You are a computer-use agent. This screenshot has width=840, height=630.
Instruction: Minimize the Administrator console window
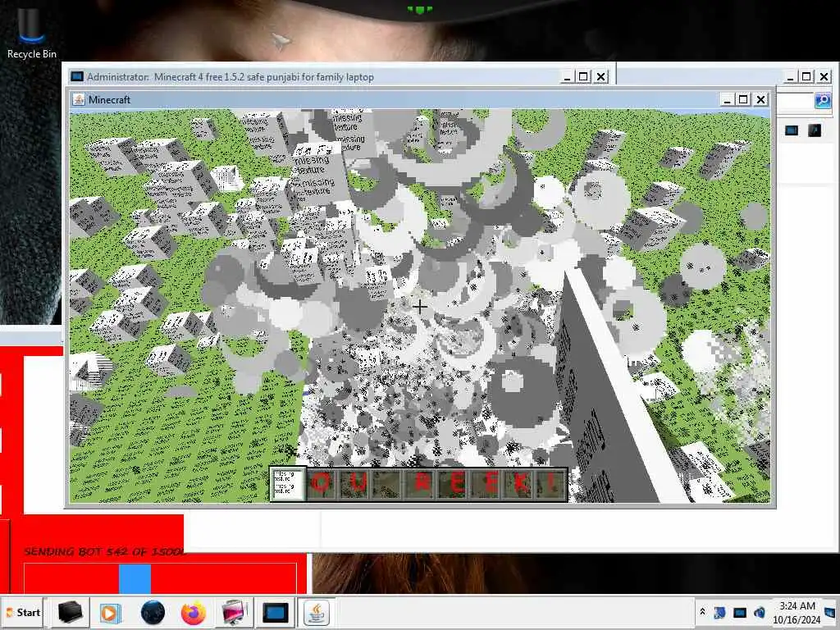(x=567, y=77)
